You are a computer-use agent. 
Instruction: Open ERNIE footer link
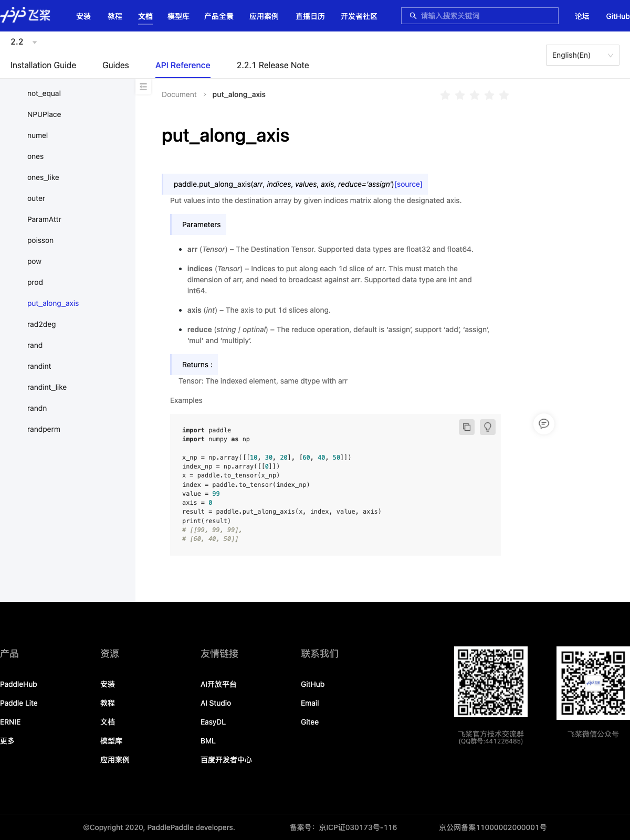click(x=10, y=722)
